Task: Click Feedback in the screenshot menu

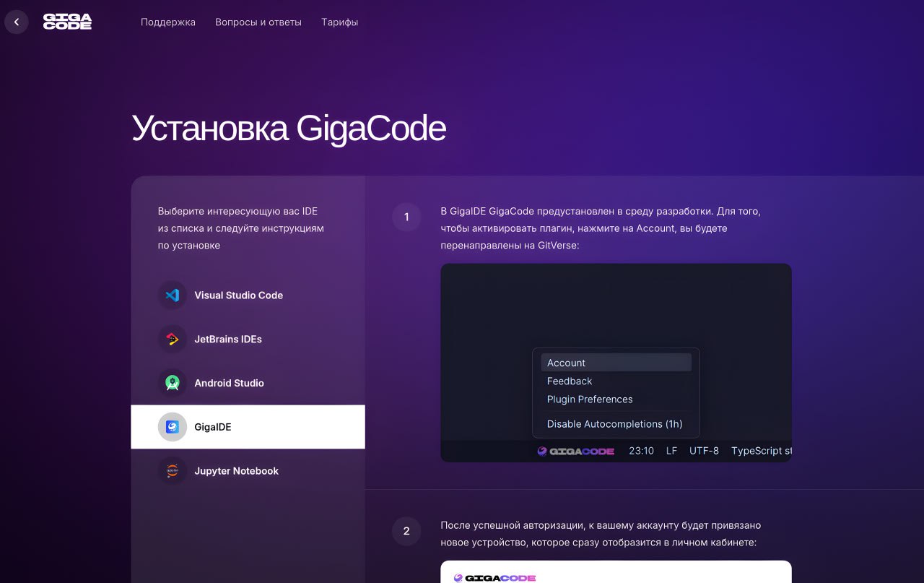Action: pos(570,381)
